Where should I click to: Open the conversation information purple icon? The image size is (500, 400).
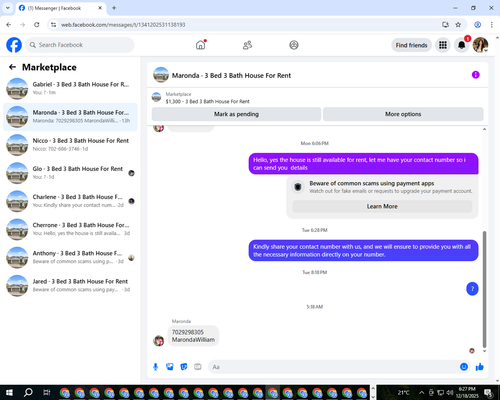click(x=475, y=75)
